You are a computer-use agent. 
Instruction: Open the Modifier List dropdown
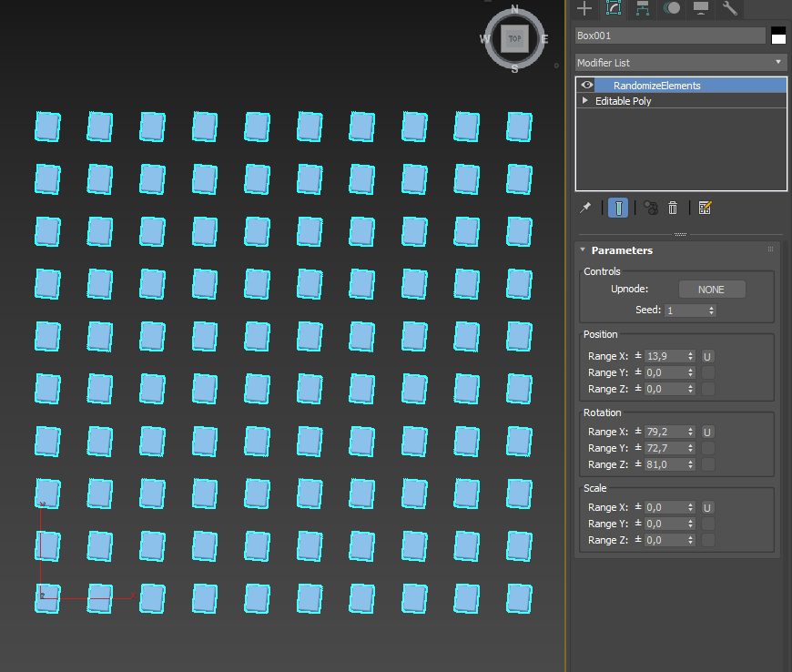(x=681, y=63)
